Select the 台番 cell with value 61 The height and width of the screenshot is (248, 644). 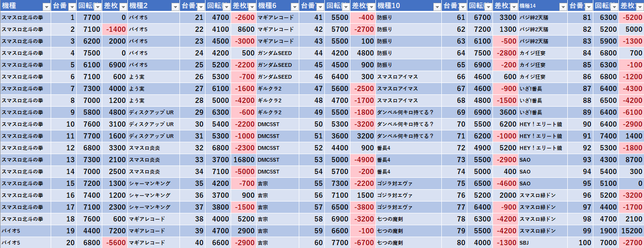pyautogui.click(x=455, y=18)
